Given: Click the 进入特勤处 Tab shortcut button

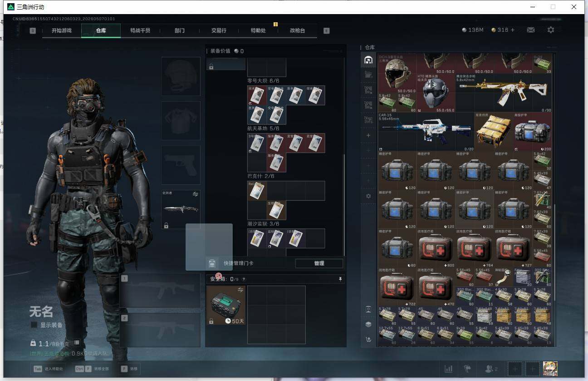Looking at the screenshot, I should [x=48, y=369].
